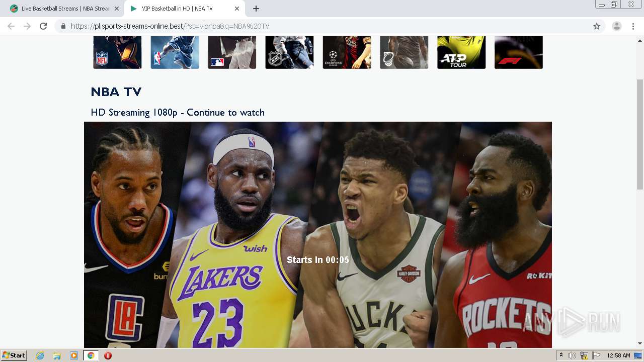Image resolution: width=644 pixels, height=362 pixels.
Task: Open the NFL sport category thumbnail
Action: tap(117, 52)
